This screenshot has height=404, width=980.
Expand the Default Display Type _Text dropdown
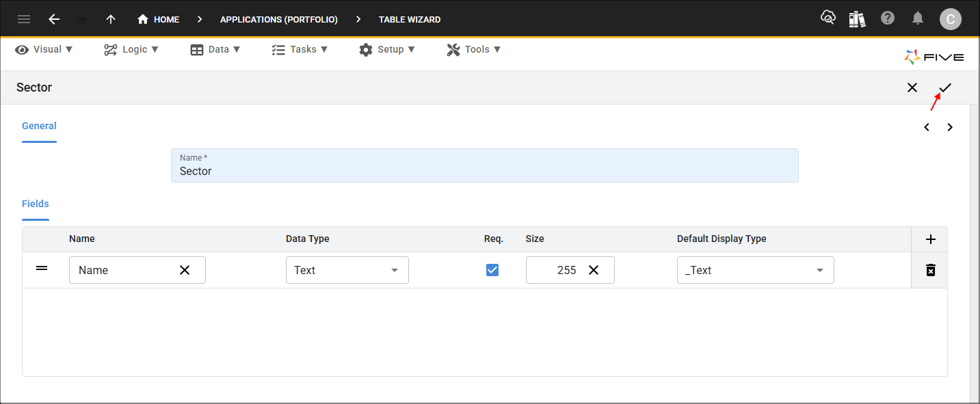[756, 270]
